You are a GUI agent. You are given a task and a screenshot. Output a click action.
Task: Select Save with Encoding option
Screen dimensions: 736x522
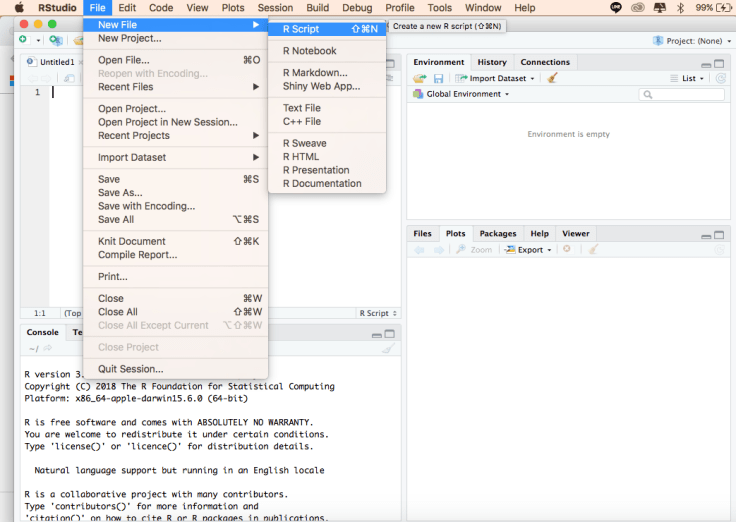coord(176,206)
